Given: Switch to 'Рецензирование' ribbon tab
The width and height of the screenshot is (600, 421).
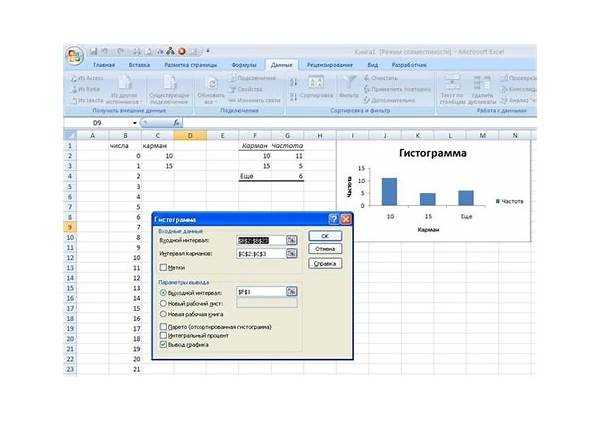Looking at the screenshot, I should 330,65.
